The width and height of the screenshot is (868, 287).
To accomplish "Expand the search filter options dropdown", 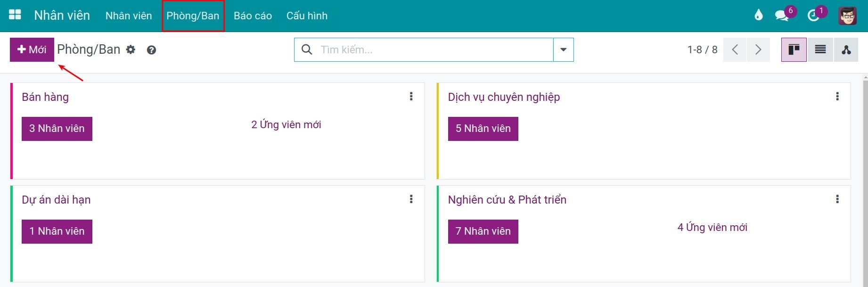I will (x=564, y=49).
